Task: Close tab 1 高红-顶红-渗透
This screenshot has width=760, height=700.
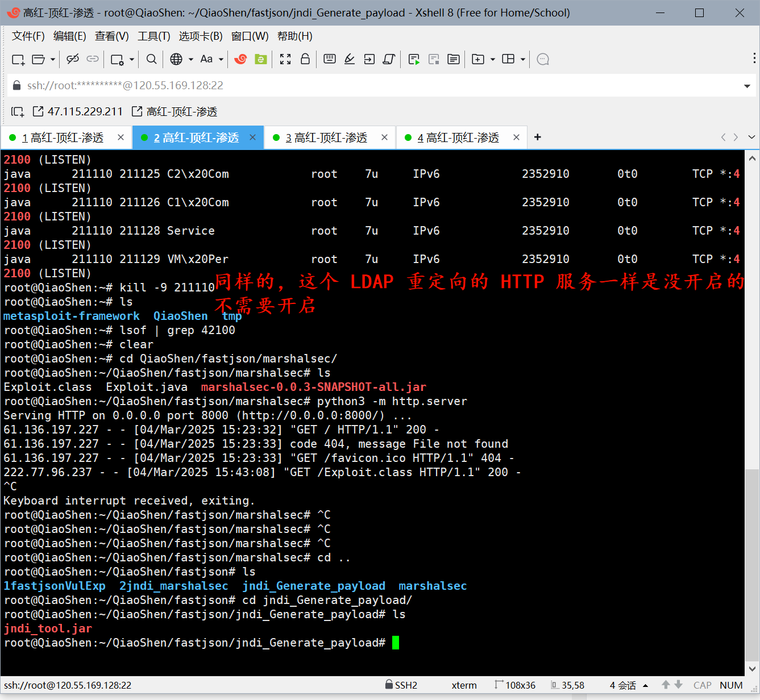Action: [121, 137]
